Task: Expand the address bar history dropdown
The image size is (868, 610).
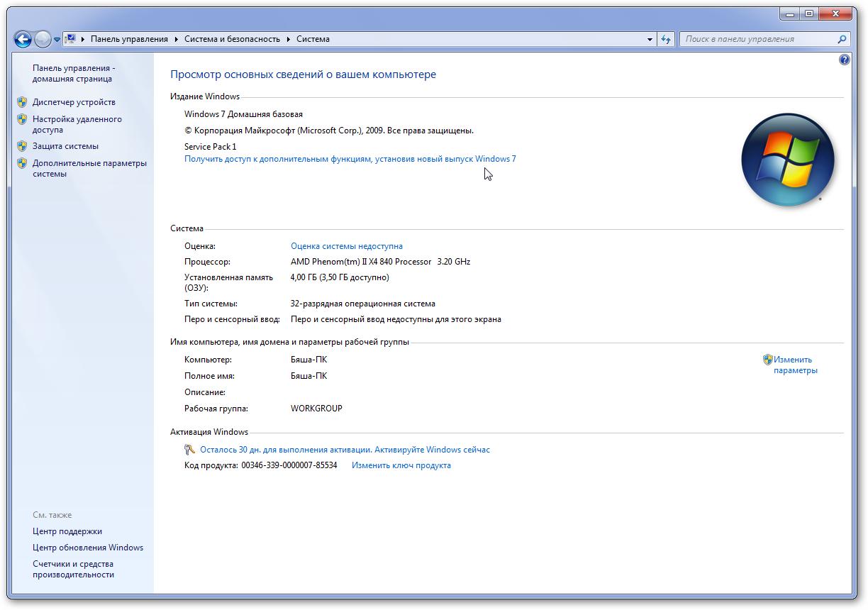Action: (x=650, y=40)
